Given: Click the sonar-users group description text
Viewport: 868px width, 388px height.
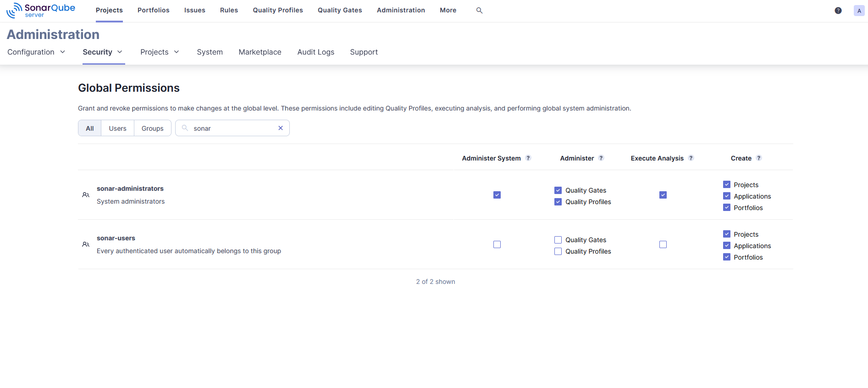Looking at the screenshot, I should point(189,251).
